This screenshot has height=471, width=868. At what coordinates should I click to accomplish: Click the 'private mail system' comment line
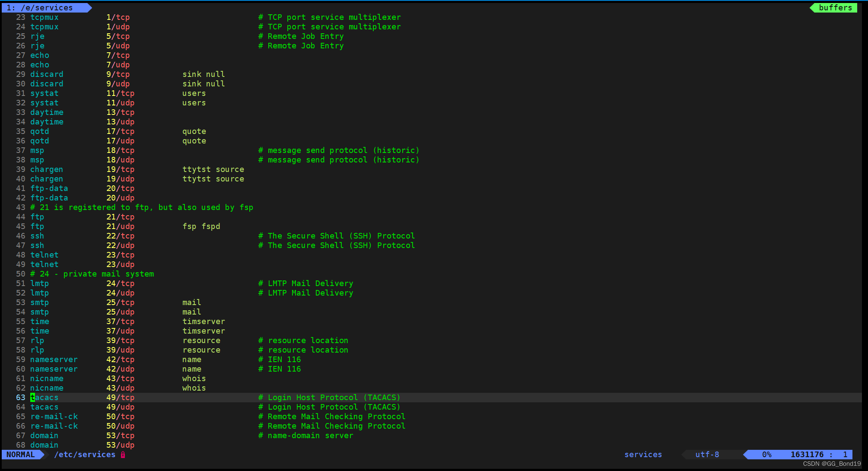click(92, 274)
